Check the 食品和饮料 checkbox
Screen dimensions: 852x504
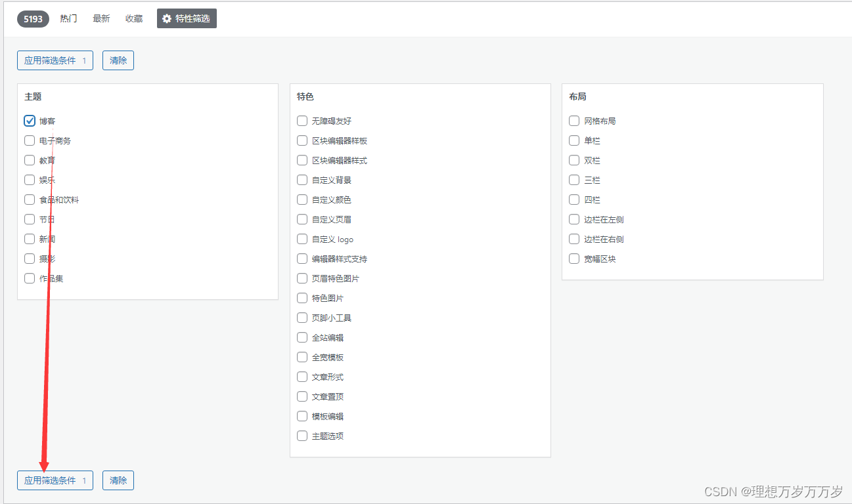(30, 199)
